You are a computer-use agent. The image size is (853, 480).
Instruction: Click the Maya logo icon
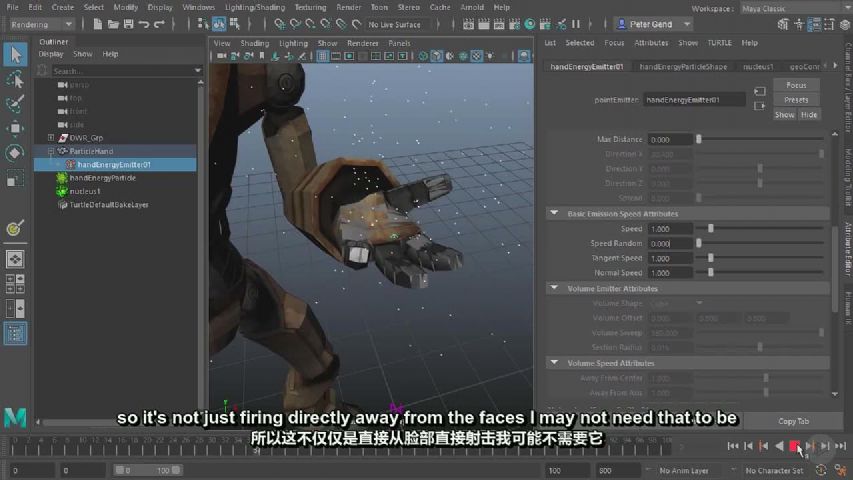[15, 417]
